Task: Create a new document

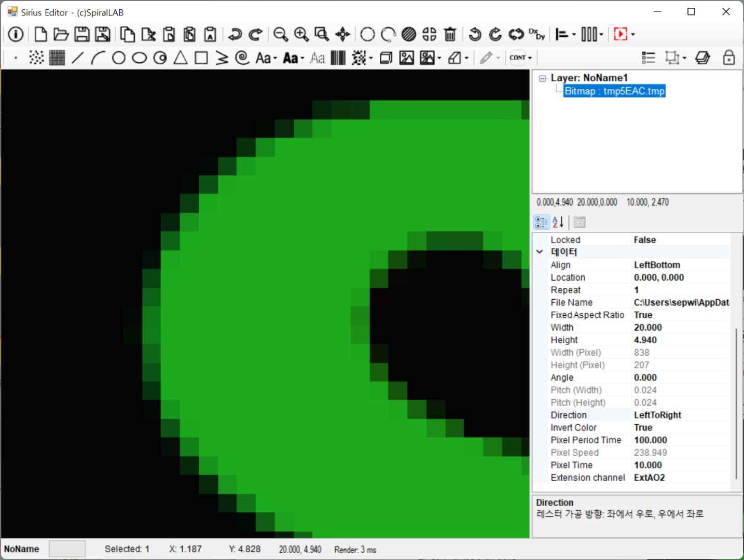Action: click(x=40, y=34)
